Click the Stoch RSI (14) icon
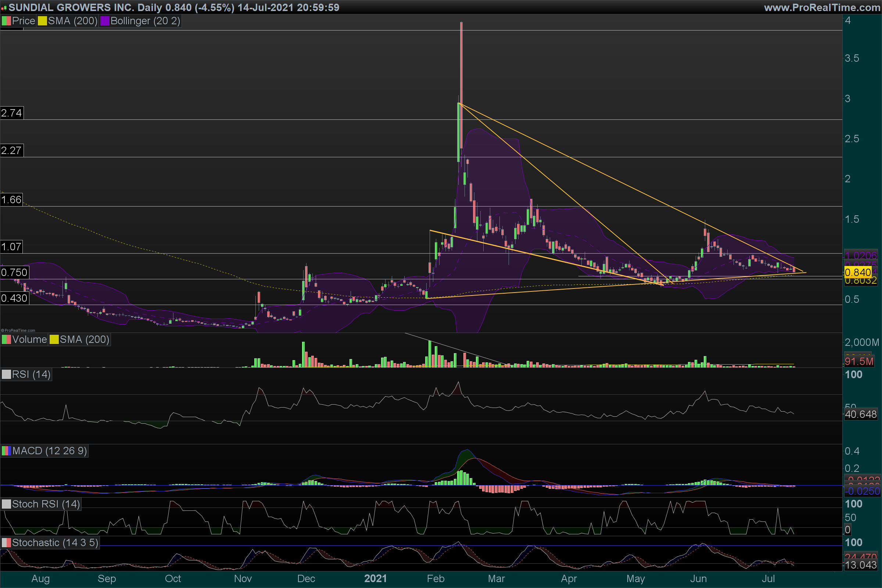This screenshot has width=882, height=588. [x=6, y=504]
